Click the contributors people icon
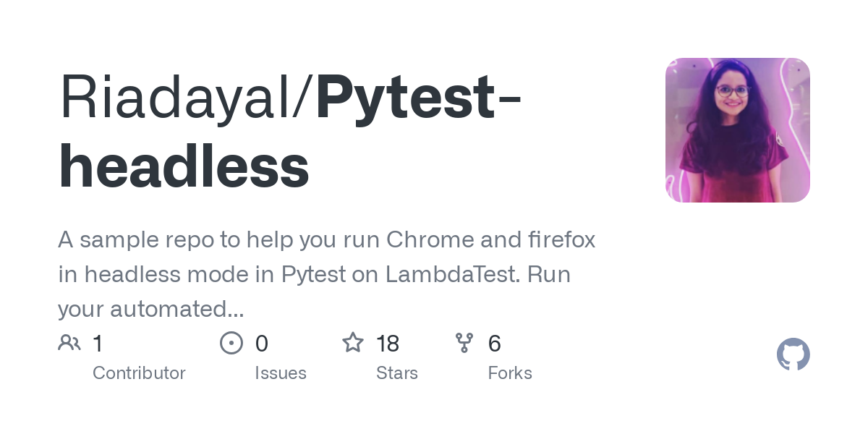This screenshot has height=434, width=868. tap(69, 343)
